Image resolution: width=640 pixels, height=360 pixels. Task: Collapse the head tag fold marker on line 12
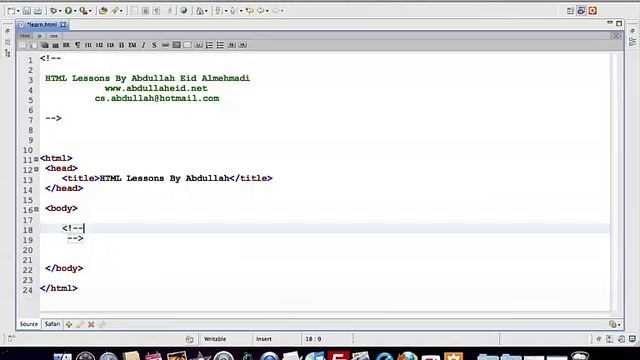coord(36,169)
